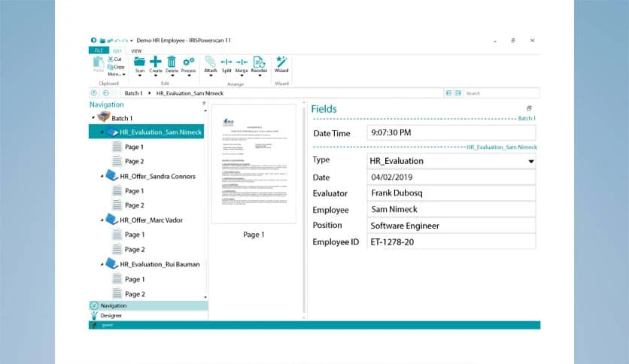629x364 pixels.
Task: Click the second view layout icon near Search
Action: click(x=458, y=93)
